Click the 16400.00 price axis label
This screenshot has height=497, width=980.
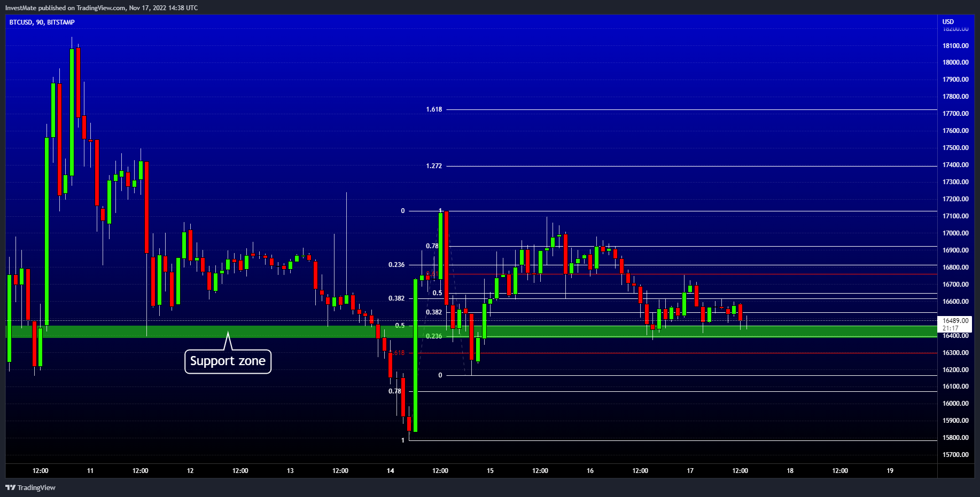pos(955,336)
